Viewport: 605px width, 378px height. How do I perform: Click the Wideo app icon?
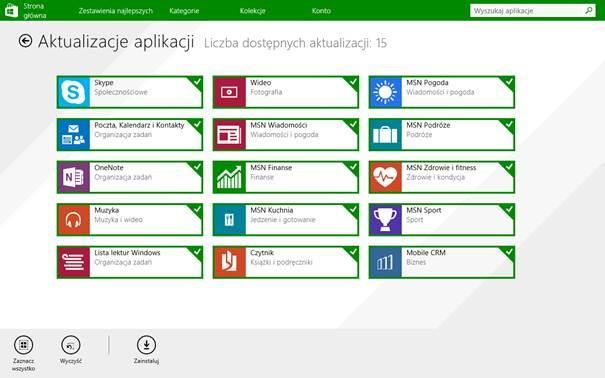(230, 92)
